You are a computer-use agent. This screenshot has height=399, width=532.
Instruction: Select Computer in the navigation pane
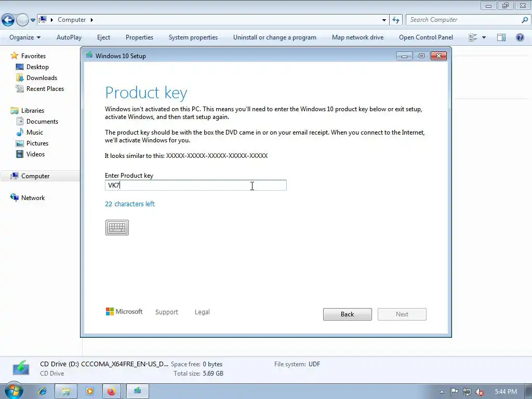[x=35, y=176]
